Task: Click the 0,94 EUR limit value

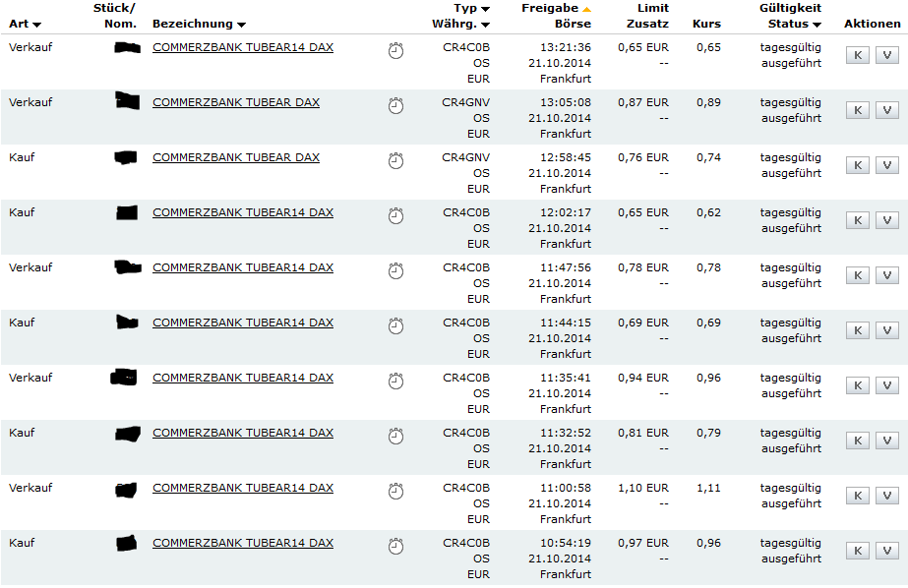Action: (642, 378)
